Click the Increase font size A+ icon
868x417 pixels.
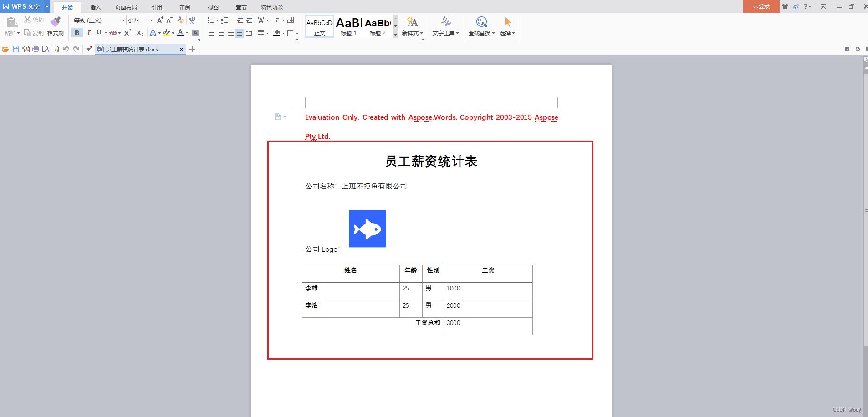click(160, 20)
